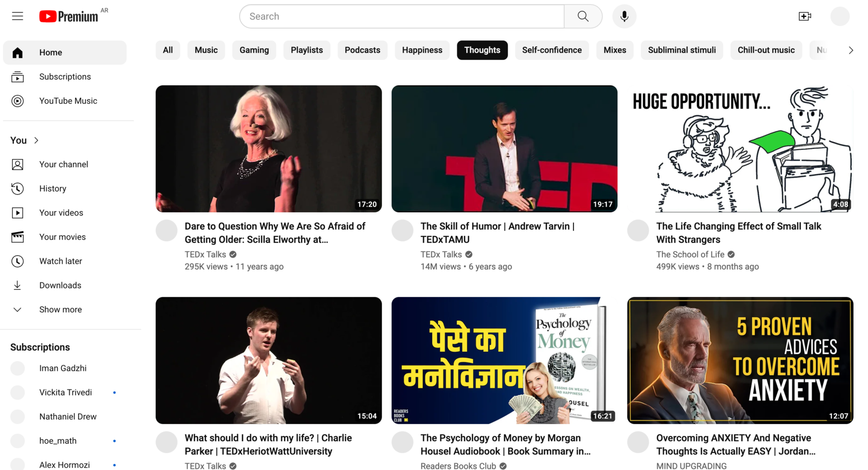Open The School of Life channel link

pyautogui.click(x=690, y=255)
